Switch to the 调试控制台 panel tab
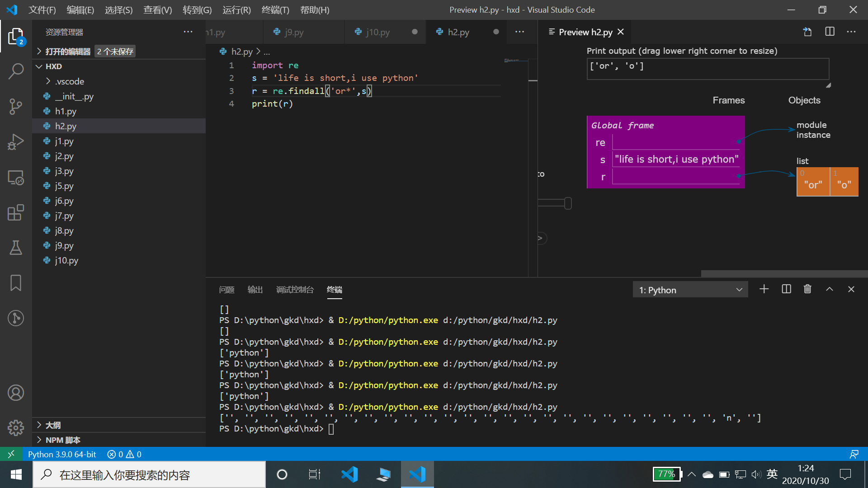Image resolution: width=868 pixels, height=488 pixels. click(x=295, y=290)
